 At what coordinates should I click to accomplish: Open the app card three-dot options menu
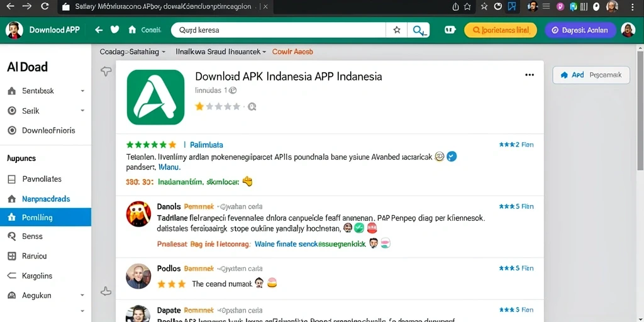pos(530,75)
